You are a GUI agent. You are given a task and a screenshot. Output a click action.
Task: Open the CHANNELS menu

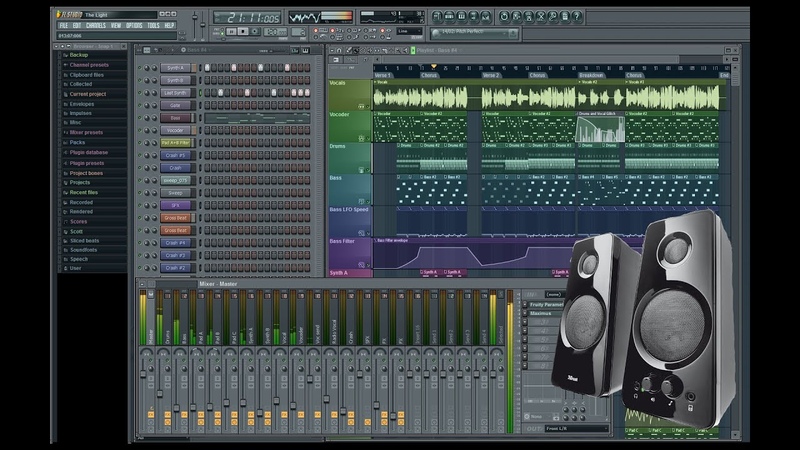(x=96, y=26)
